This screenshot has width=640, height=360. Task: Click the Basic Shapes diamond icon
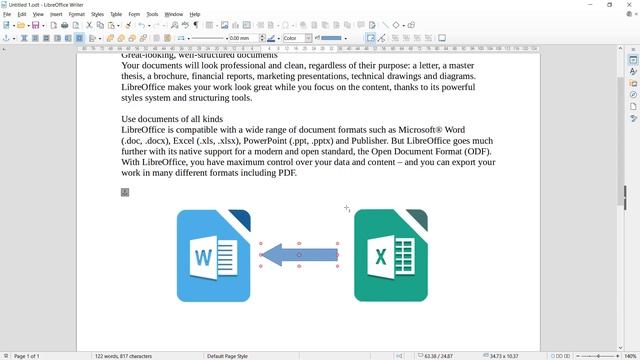(x=396, y=25)
